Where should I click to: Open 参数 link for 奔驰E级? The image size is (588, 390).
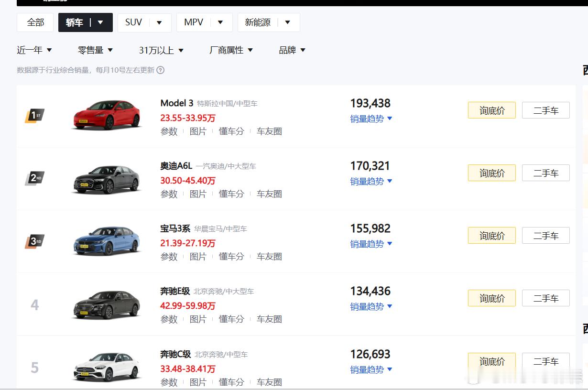coord(169,319)
